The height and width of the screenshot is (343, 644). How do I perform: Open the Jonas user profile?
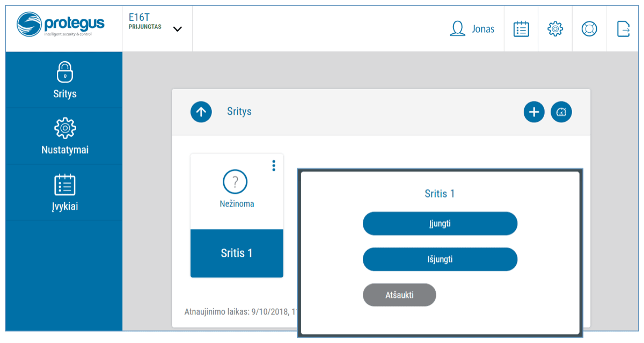pos(472,29)
